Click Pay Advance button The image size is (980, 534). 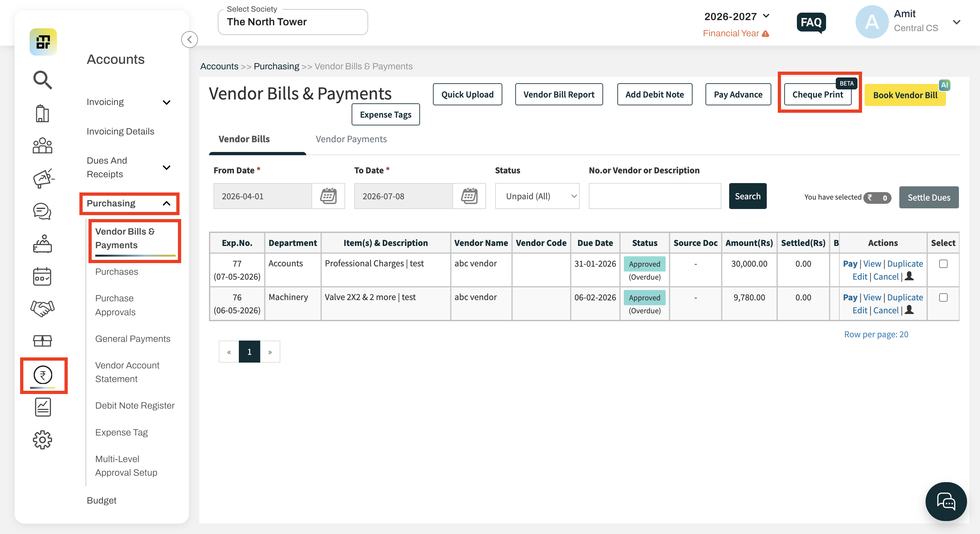click(738, 94)
